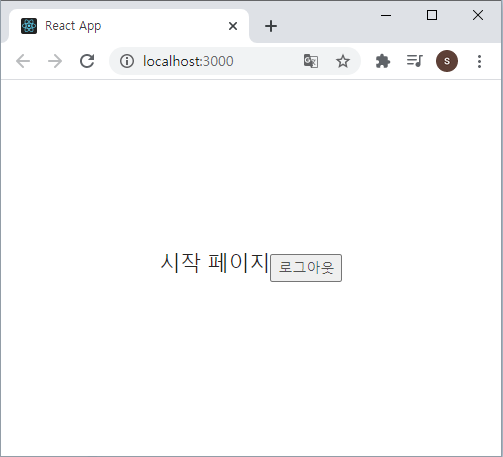Select the React App tab

tap(129, 26)
